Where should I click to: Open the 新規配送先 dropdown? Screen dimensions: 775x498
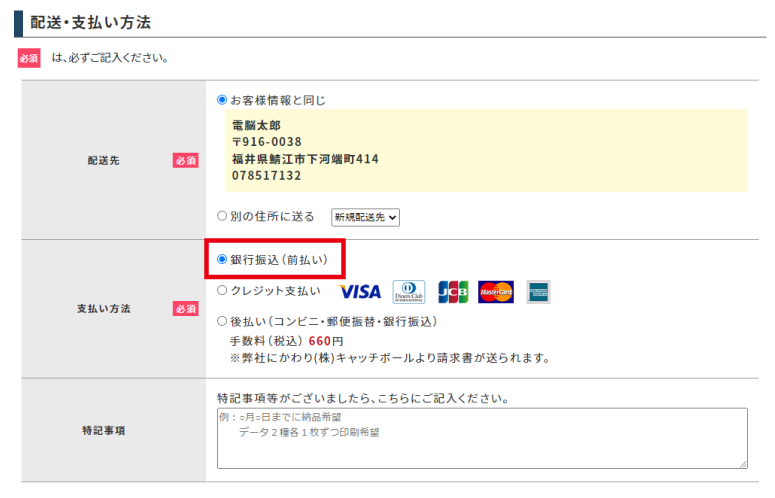[x=365, y=217]
